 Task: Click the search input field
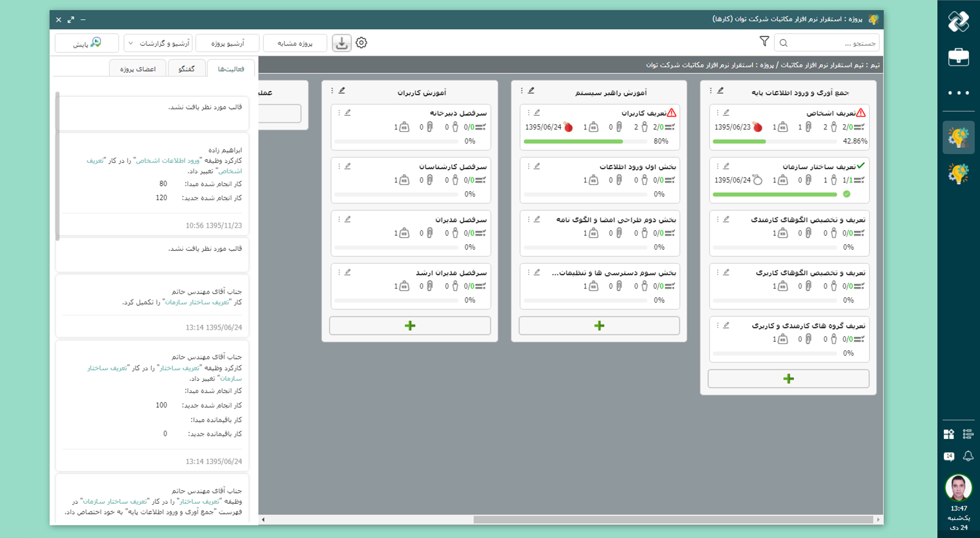point(833,43)
